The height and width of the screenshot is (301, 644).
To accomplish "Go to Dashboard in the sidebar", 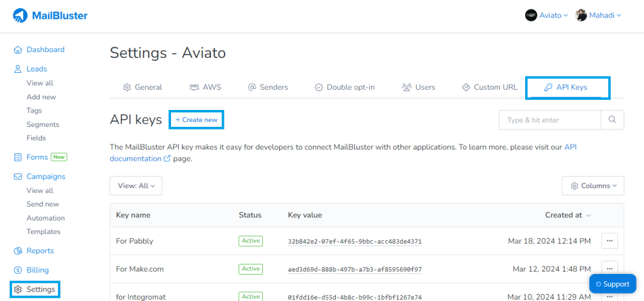I will (45, 50).
